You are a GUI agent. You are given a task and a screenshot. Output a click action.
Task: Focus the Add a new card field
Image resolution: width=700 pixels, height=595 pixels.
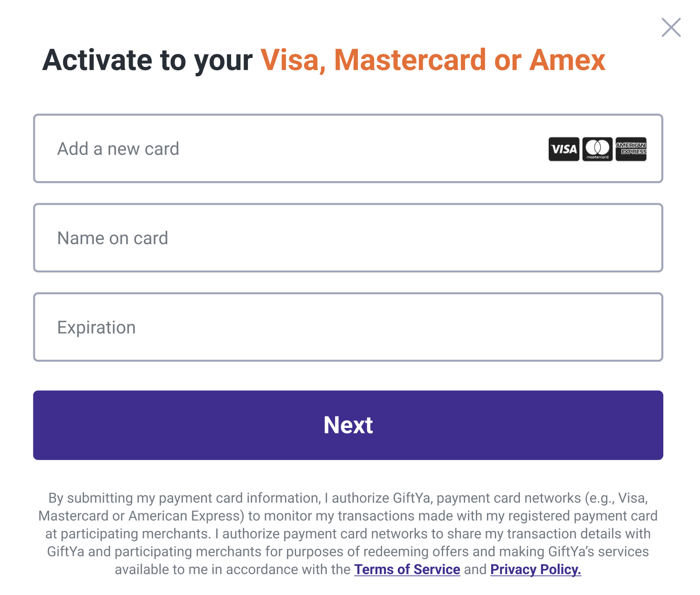pyautogui.click(x=348, y=149)
